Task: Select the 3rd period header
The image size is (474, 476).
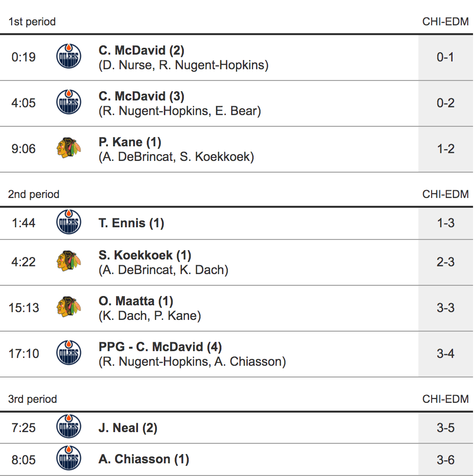Action: [x=33, y=399]
